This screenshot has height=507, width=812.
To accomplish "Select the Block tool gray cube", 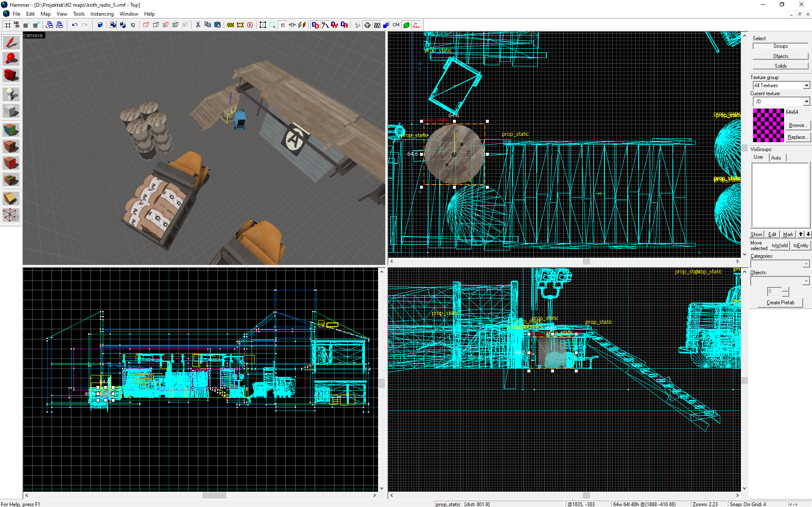I will pyautogui.click(x=11, y=111).
